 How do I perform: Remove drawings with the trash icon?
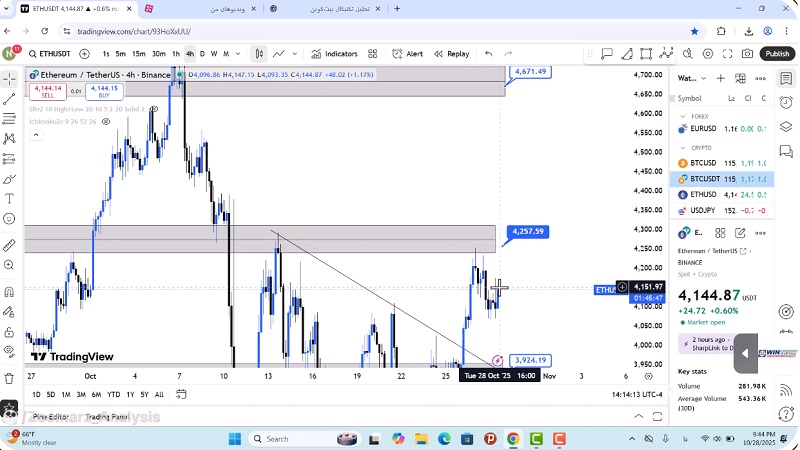click(x=9, y=376)
